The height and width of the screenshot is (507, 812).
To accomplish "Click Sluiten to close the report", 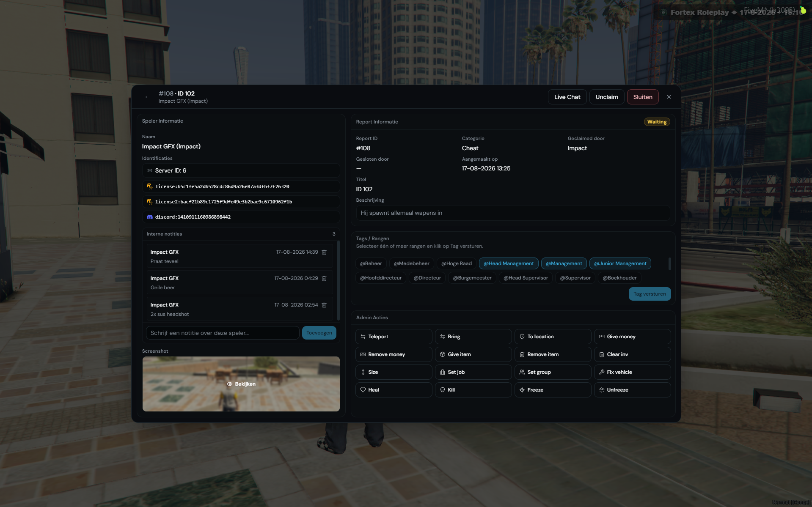I will click(x=642, y=97).
